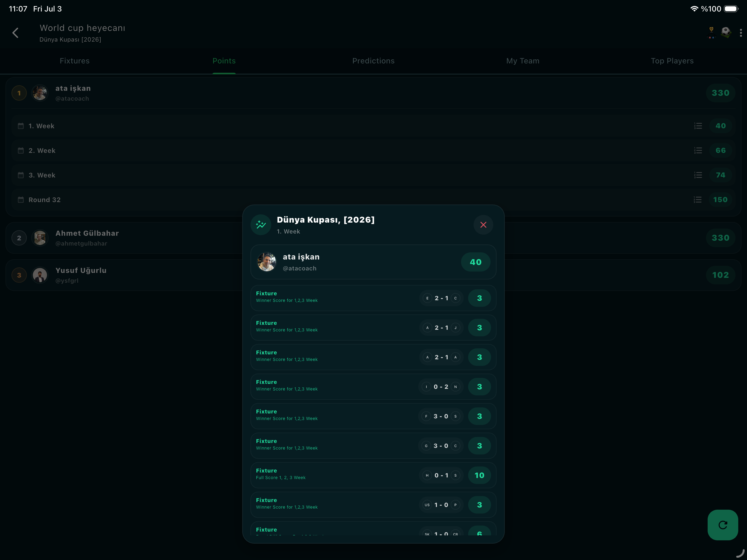Tap ata işkan avatar inside the popup
This screenshot has width=747, height=560.
(x=267, y=262)
